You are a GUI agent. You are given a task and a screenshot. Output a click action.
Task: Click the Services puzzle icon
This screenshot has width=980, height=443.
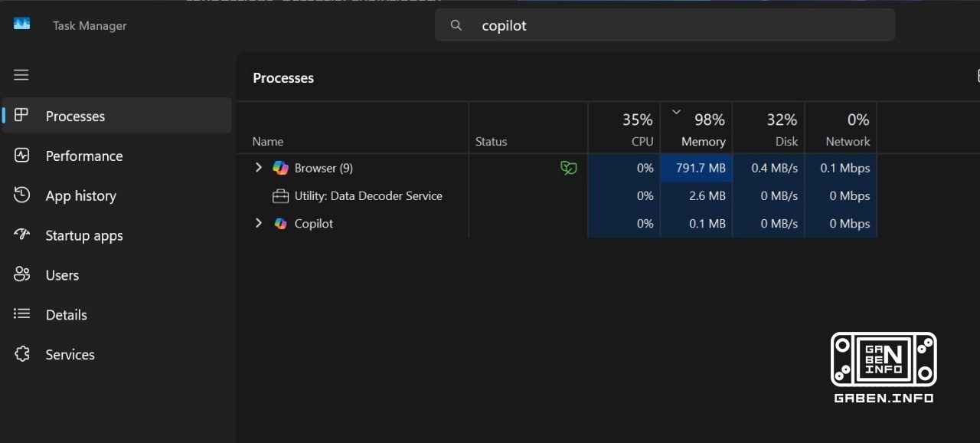(x=21, y=354)
